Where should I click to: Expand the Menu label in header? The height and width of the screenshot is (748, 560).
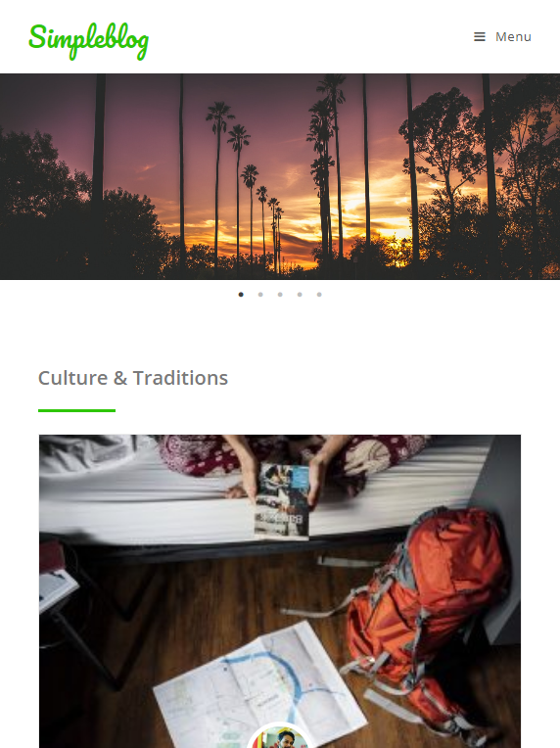tap(513, 37)
